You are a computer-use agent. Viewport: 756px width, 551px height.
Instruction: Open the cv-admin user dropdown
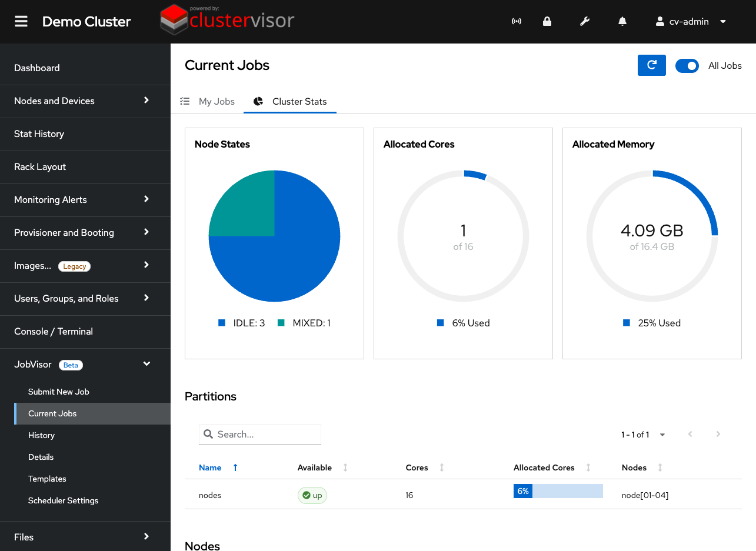click(692, 22)
